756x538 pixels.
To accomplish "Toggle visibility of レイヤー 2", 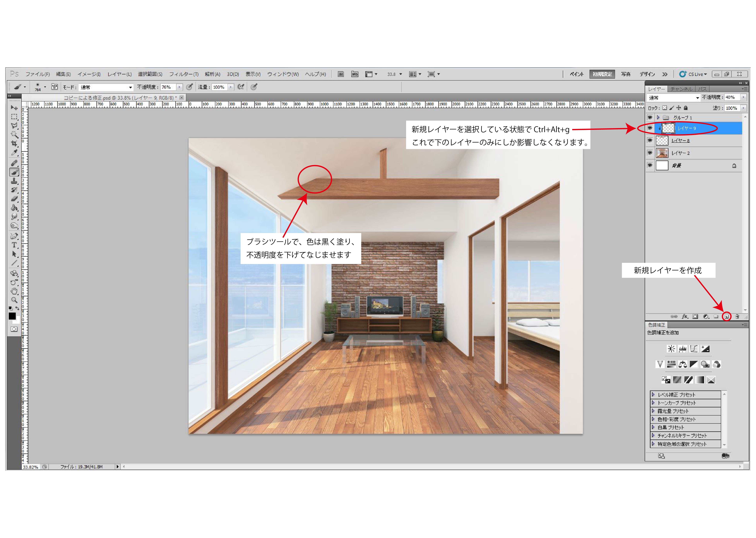I will pos(650,153).
